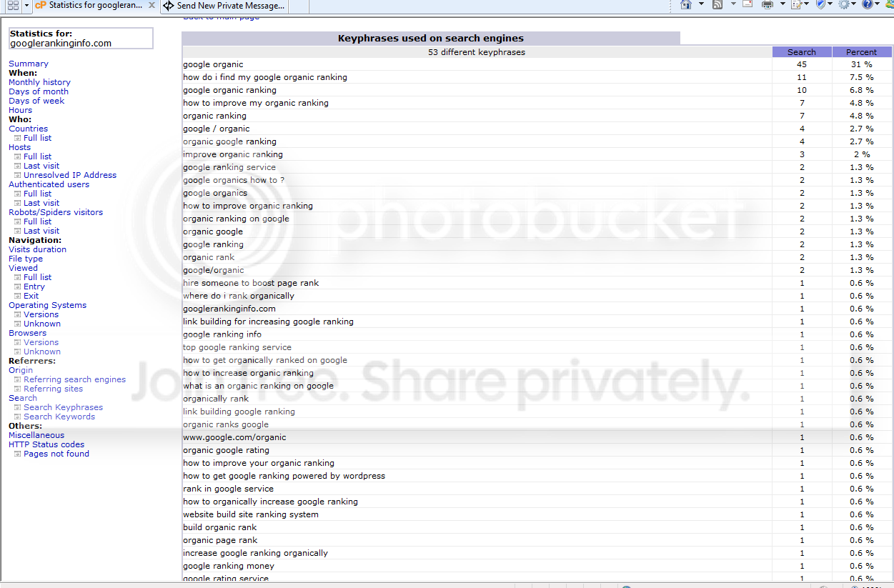Switch to Send New Private Message tab
The image size is (894, 588).
click(224, 6)
